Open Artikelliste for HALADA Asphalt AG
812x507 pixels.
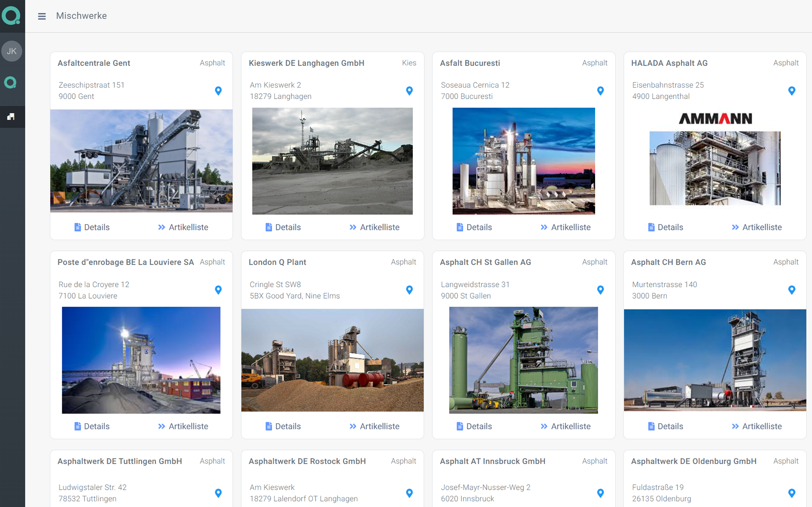pyautogui.click(x=757, y=227)
